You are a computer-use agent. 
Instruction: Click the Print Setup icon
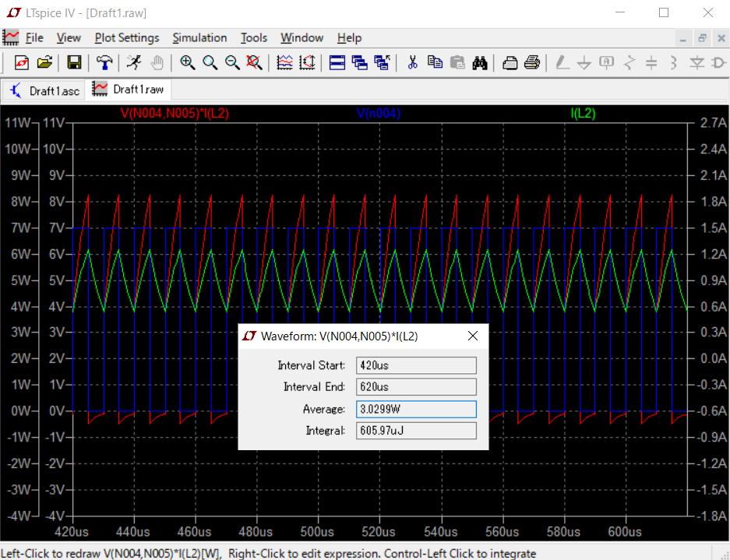click(510, 62)
